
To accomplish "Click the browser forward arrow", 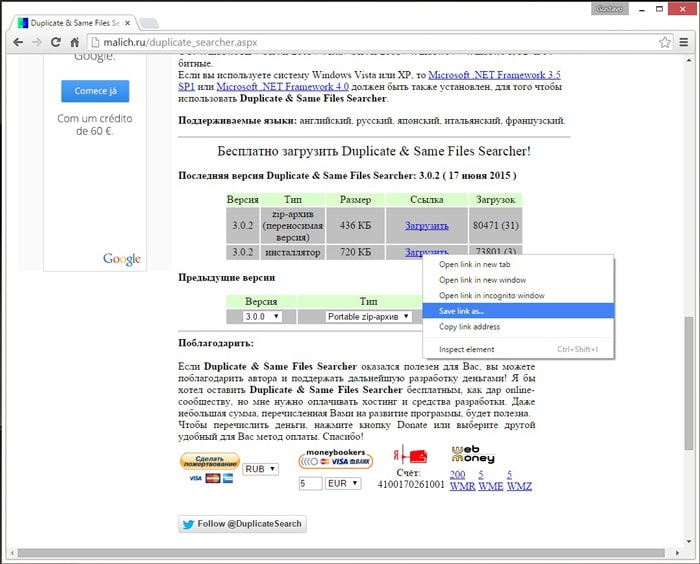I will click(x=37, y=42).
